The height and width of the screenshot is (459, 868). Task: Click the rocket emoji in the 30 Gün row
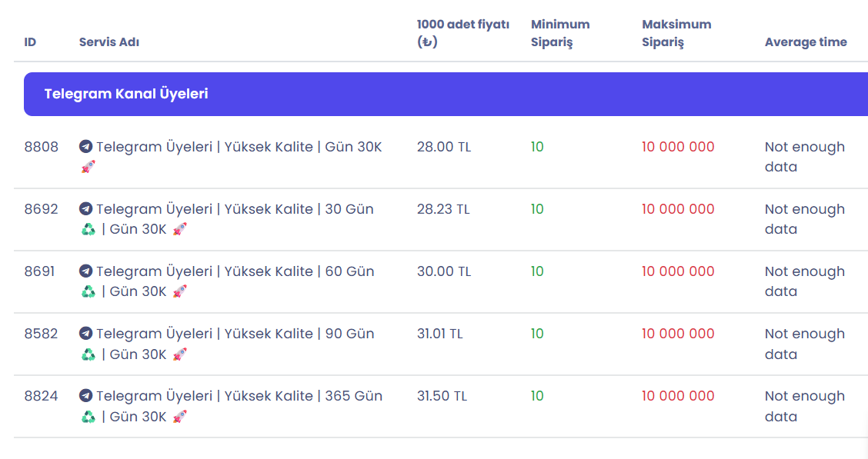179,229
